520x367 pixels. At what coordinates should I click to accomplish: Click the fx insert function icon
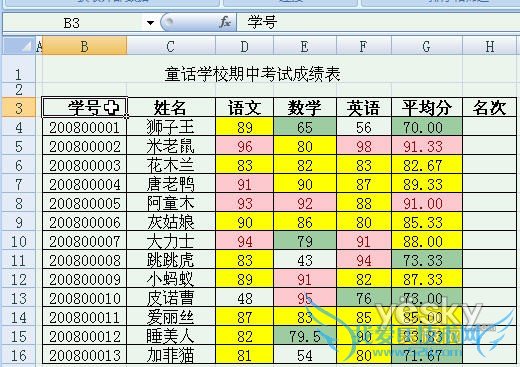(x=225, y=23)
